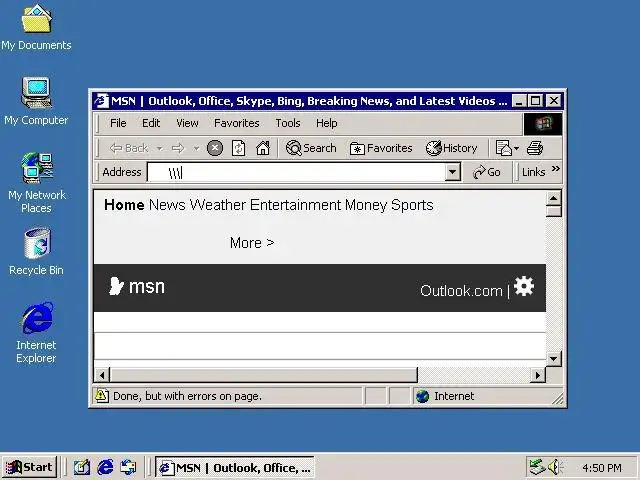The image size is (640, 480).
Task: Click the page error warning icon
Action: 102,396
